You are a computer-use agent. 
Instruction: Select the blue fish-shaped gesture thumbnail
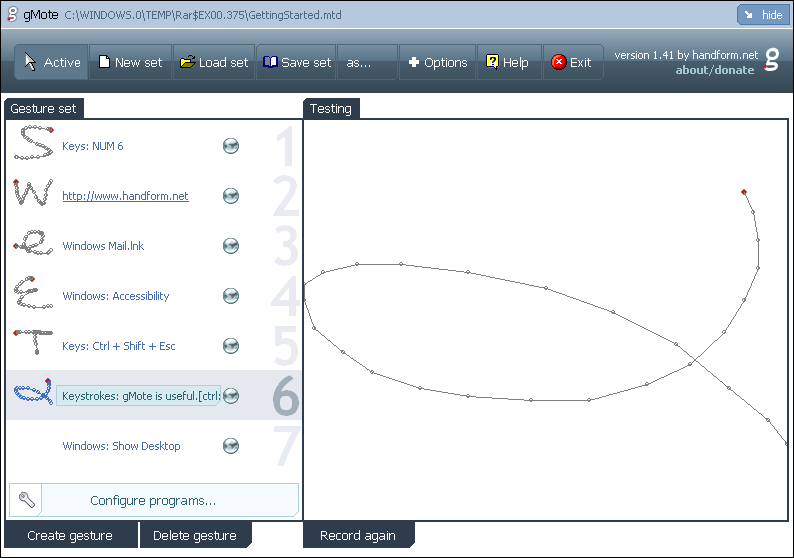pos(33,392)
